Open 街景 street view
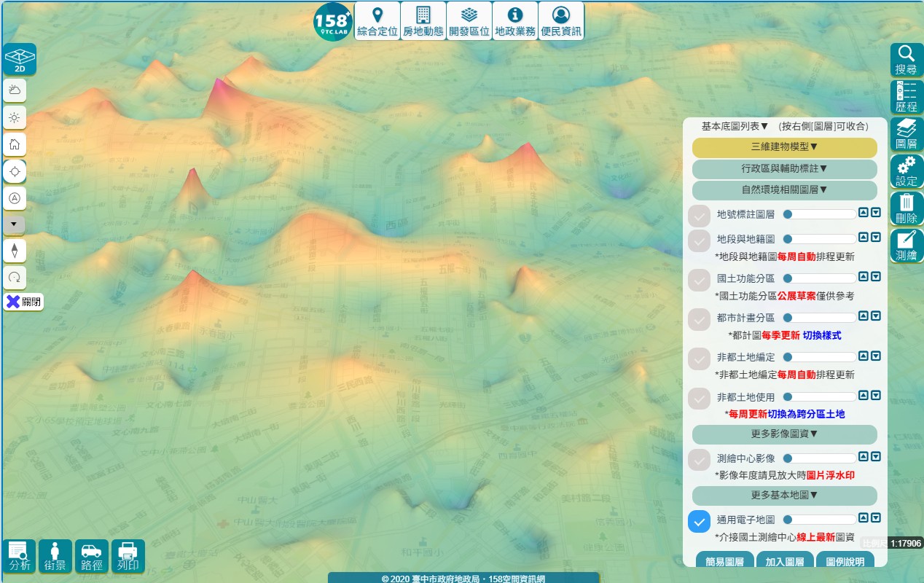Viewport: 924px width, 583px height. point(55,556)
